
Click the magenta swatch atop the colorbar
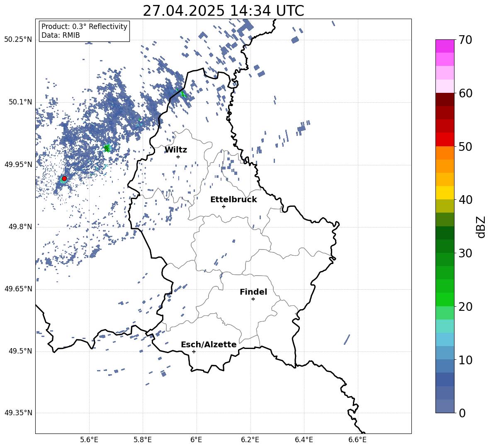click(x=445, y=46)
